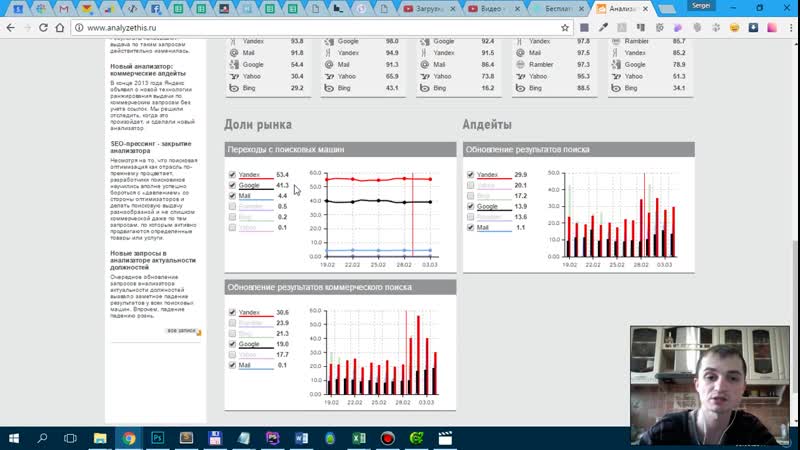Uncheck Mail (4.4) in the search referrals chart
The image size is (800, 450).
[x=232, y=196]
